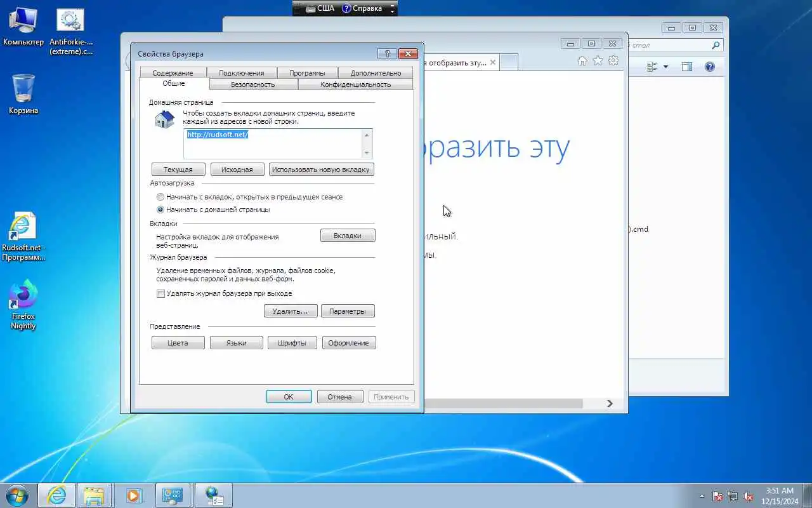Confirm dialog with OK
The width and height of the screenshot is (812, 508).
click(x=289, y=397)
